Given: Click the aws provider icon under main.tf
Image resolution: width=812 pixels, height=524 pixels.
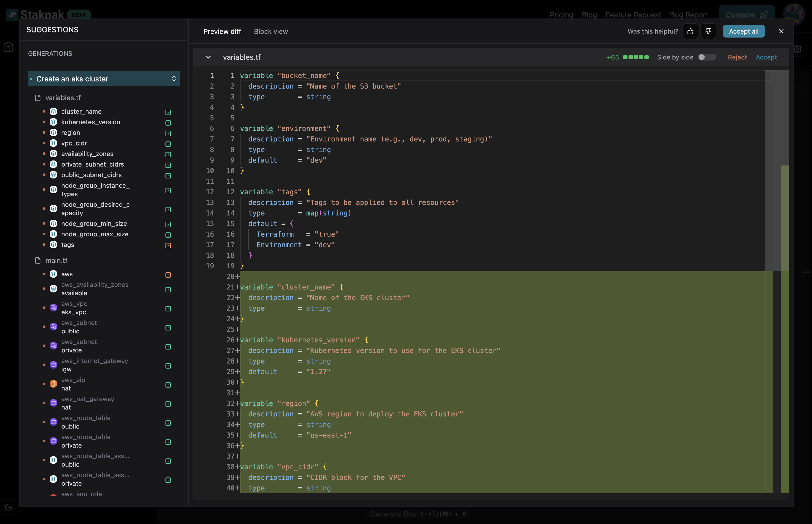Looking at the screenshot, I should point(53,274).
